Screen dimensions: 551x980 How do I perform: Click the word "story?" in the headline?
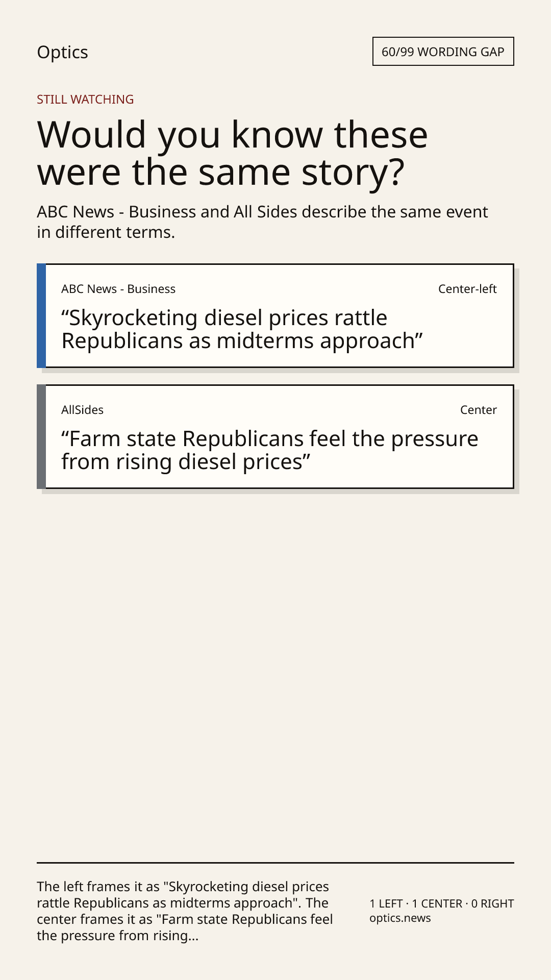[354, 173]
